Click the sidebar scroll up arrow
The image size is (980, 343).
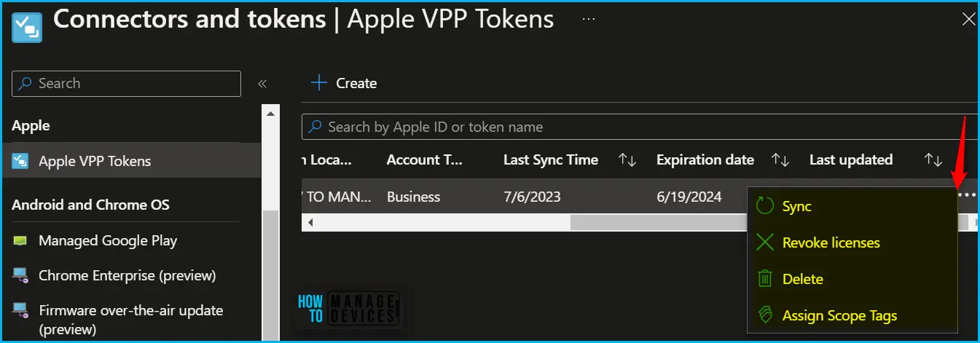(x=270, y=114)
